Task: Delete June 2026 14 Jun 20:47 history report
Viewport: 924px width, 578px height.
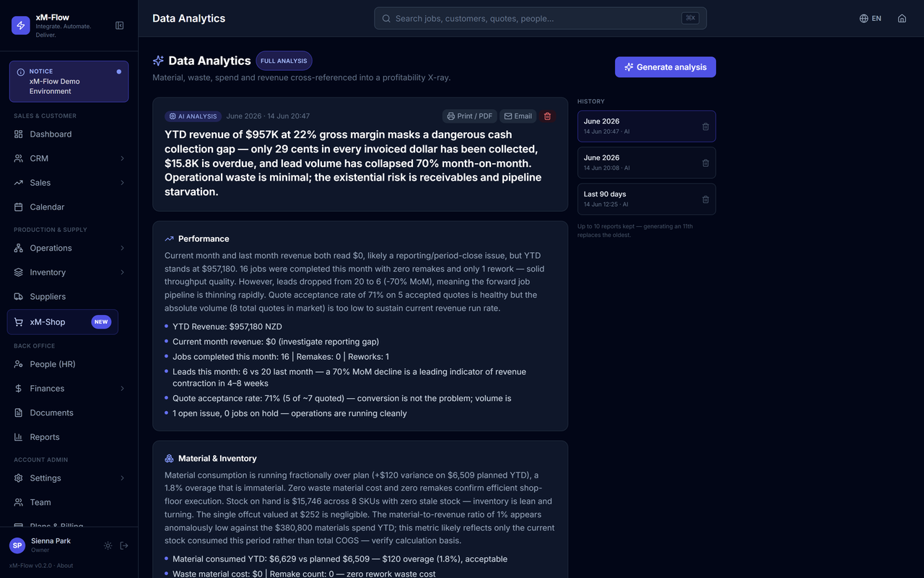Action: pos(706,126)
